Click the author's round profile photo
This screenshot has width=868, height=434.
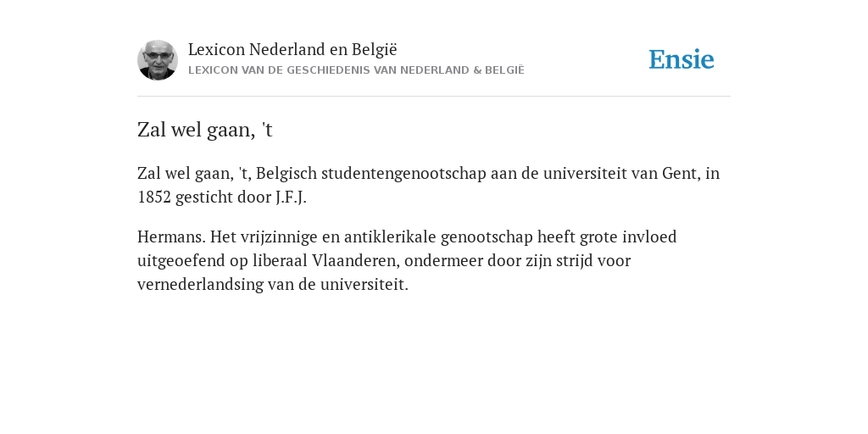click(157, 60)
